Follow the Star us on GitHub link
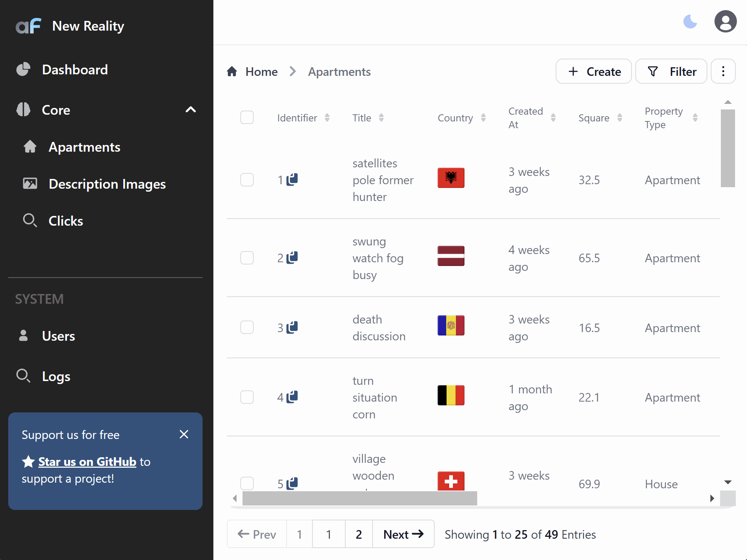The image size is (747, 560). [x=87, y=462]
